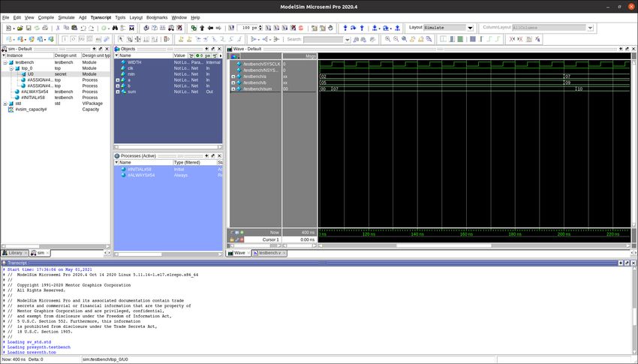Click the wave Search input field
Screen dimensions: 638x364
click(x=324, y=40)
